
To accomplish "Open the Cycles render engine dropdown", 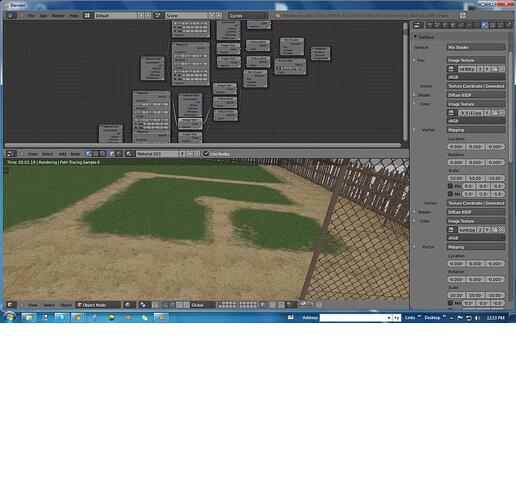I will click(x=248, y=15).
